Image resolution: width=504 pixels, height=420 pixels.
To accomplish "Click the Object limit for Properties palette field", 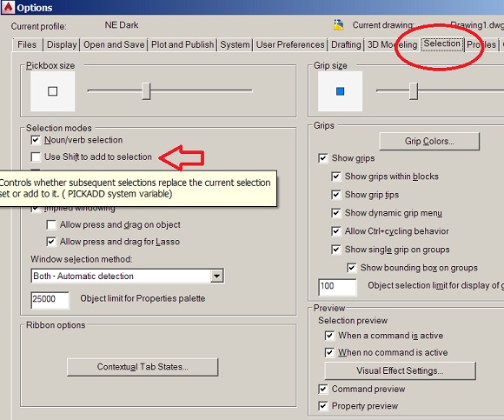I will [x=50, y=299].
